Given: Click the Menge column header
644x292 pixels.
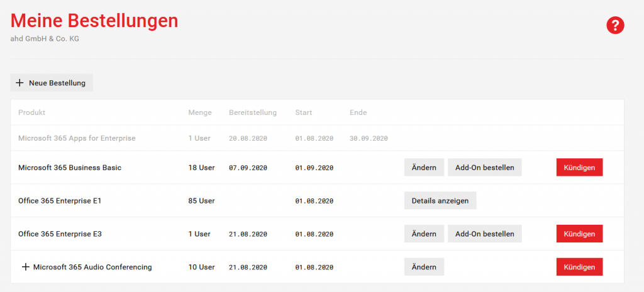Looking at the screenshot, I should tap(200, 112).
